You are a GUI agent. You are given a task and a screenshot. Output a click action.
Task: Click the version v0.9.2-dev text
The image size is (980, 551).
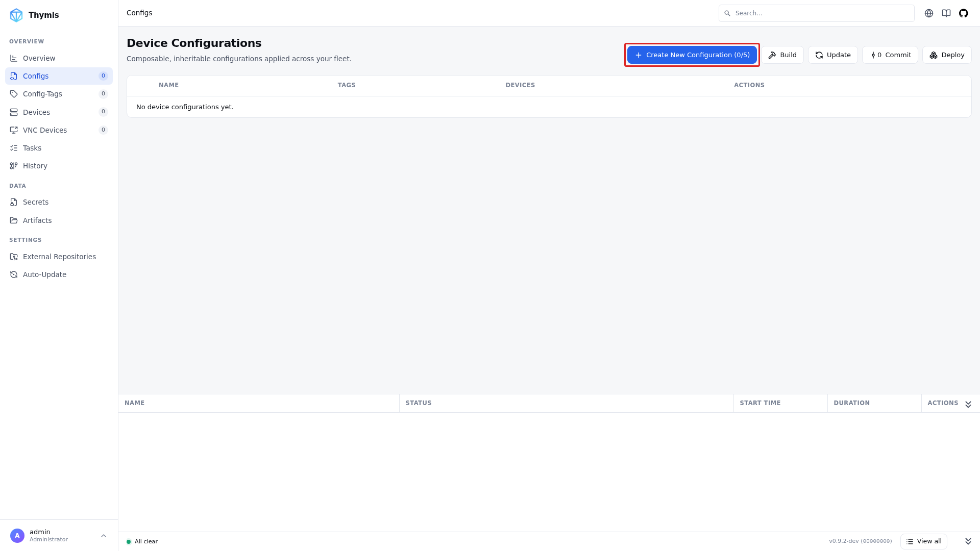(860, 541)
